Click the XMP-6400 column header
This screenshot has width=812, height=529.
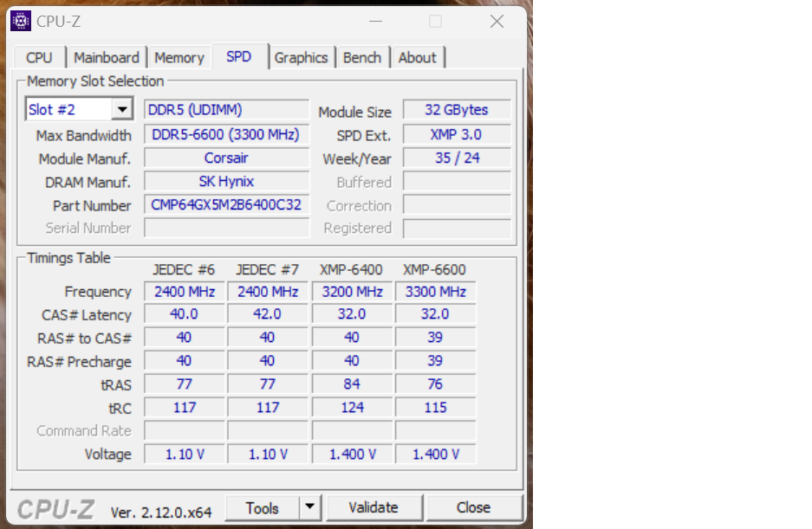coord(351,269)
